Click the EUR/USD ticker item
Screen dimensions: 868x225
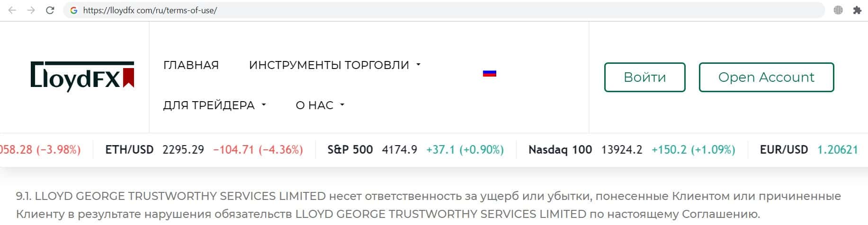click(808, 150)
